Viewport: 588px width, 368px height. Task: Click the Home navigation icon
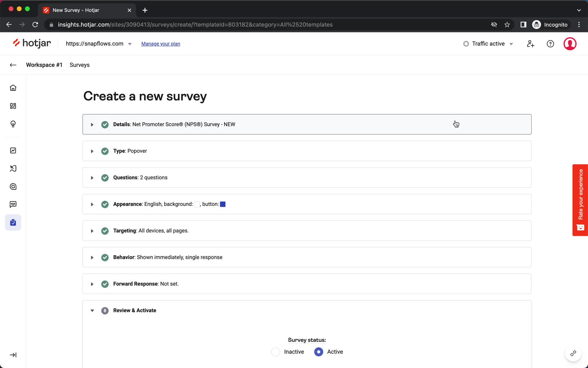(13, 88)
